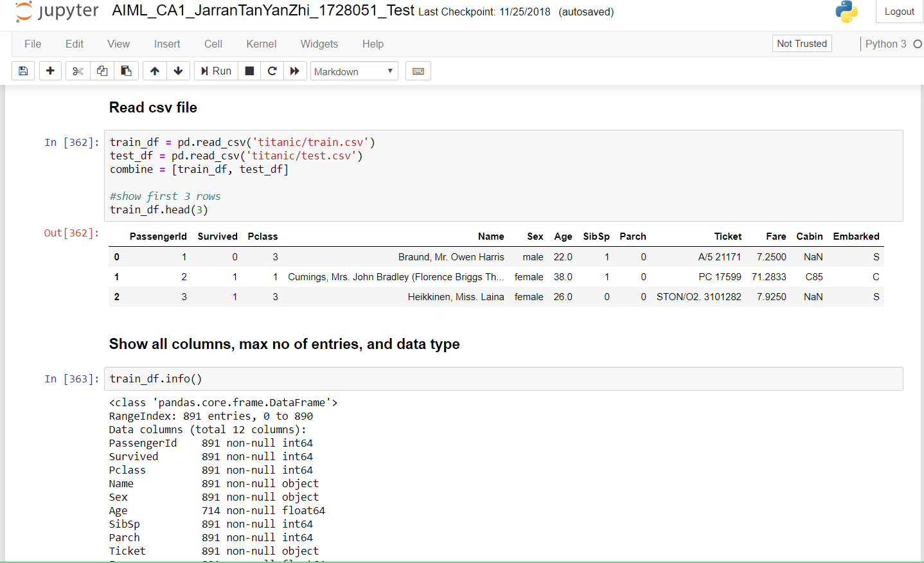Open the command palette keyboard icon
This screenshot has width=924, height=563.
coord(418,71)
